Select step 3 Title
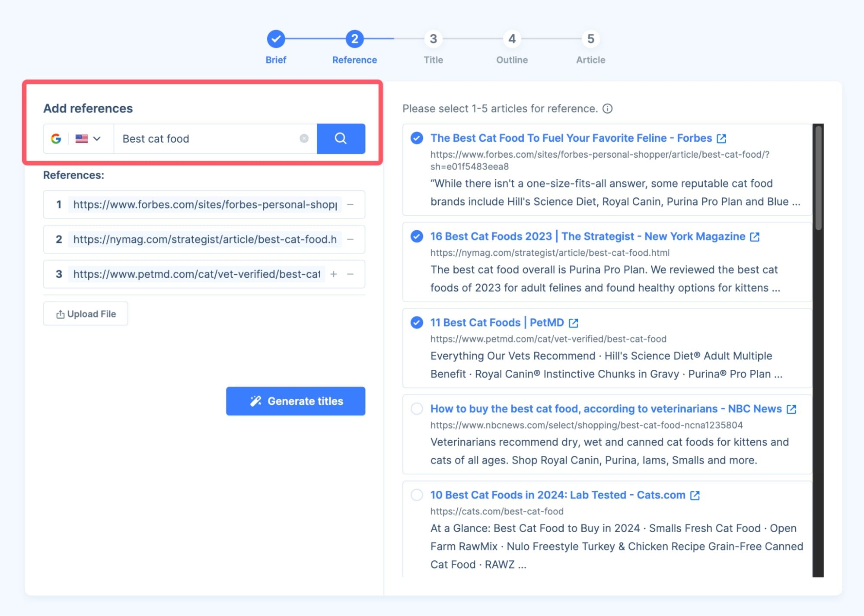Screen dimensions: 864x616 [433, 47]
